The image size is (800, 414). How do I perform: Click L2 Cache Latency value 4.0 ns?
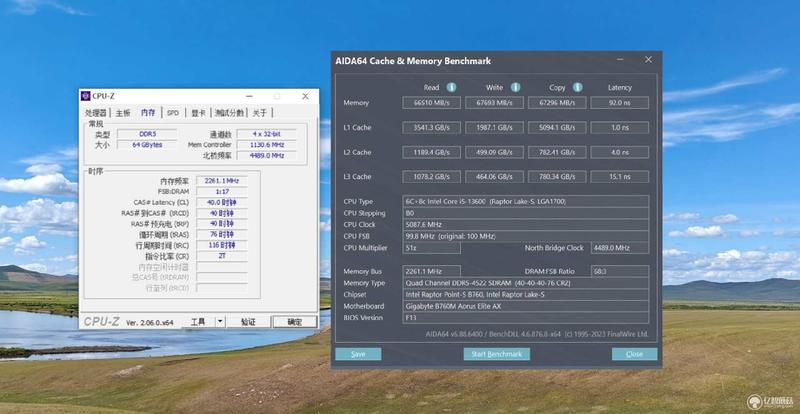click(x=619, y=152)
